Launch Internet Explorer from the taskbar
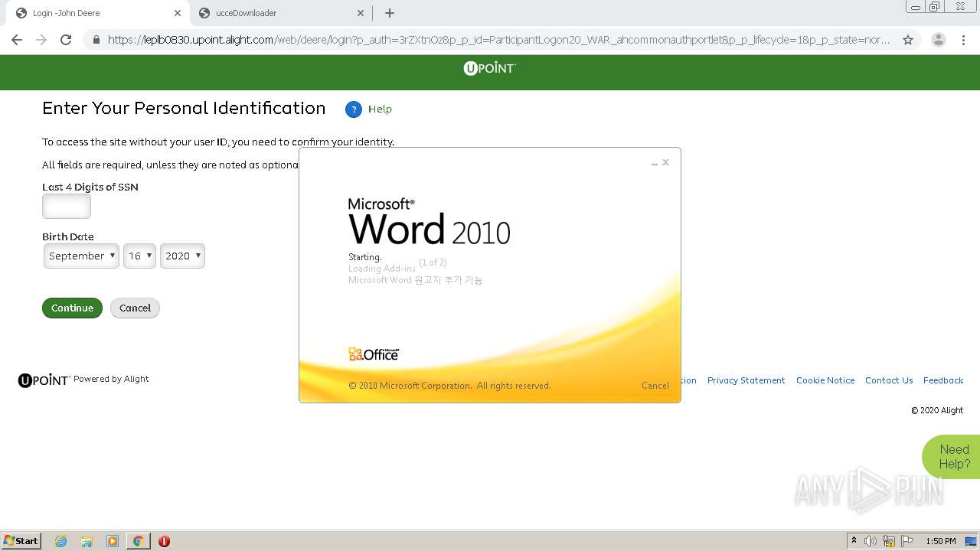The height and width of the screenshot is (551, 980). pos(60,541)
